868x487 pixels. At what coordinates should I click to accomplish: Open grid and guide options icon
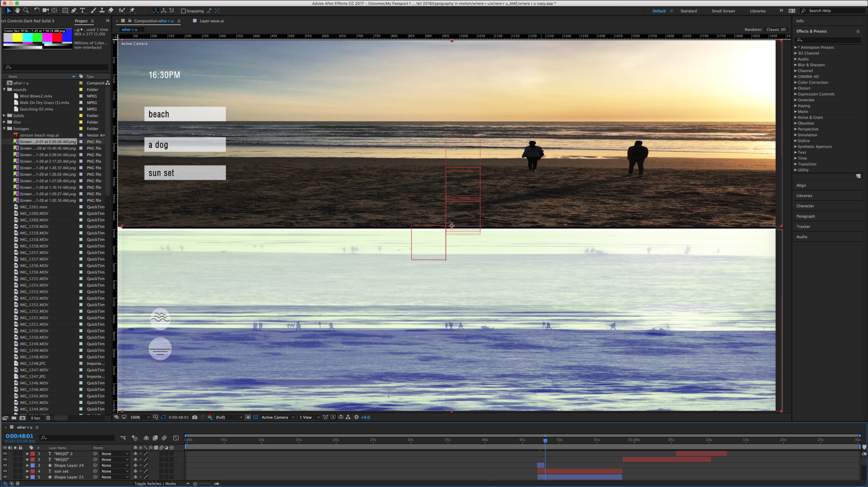tap(155, 417)
